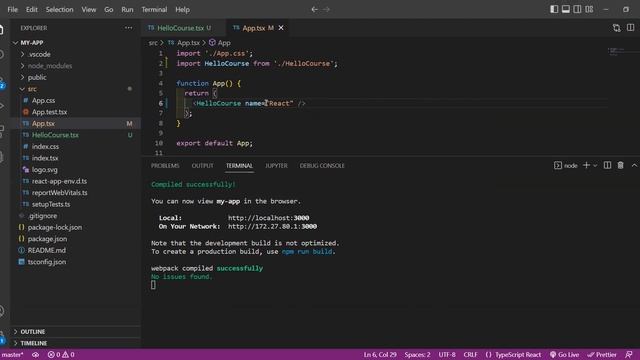This screenshot has height=360, width=640.
Task: Click the node terminal shell label
Action: 566,165
